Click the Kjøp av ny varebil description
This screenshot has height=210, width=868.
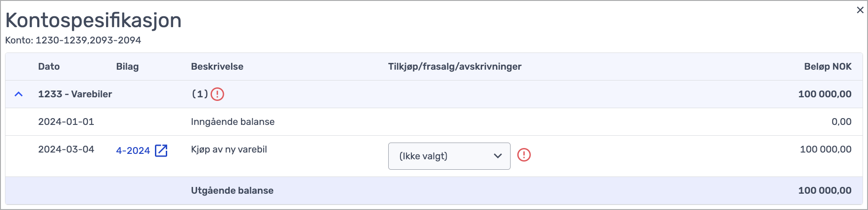229,149
